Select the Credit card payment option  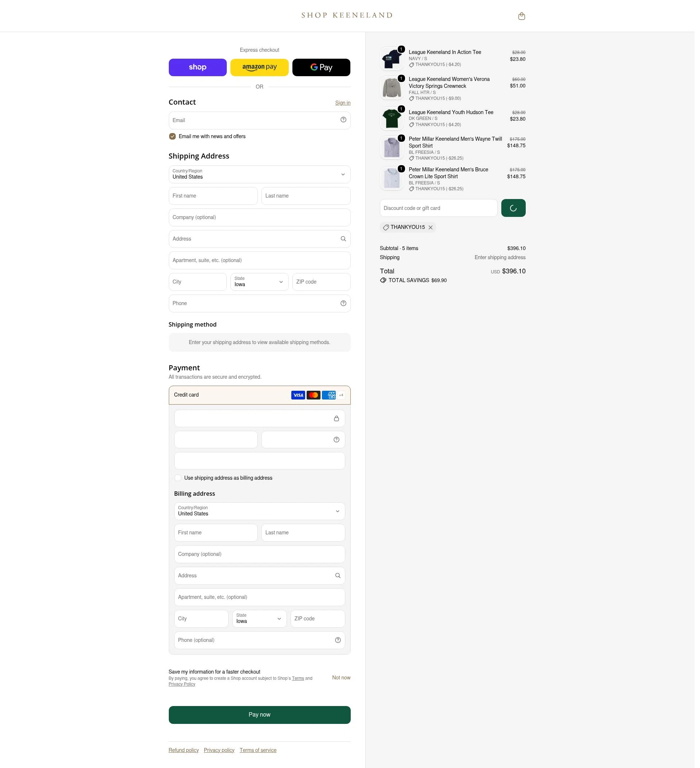261,398
